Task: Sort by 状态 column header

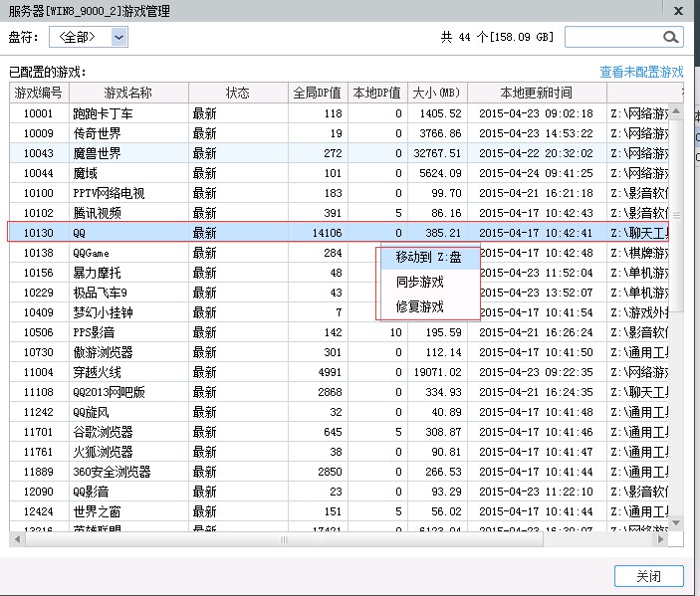Action: coord(238,93)
